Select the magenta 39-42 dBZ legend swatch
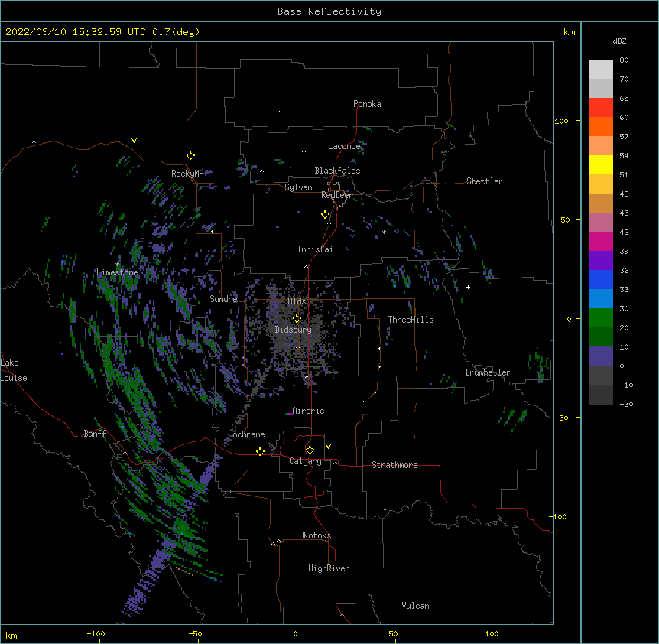Screen dimensions: 659x644 [x=601, y=241]
